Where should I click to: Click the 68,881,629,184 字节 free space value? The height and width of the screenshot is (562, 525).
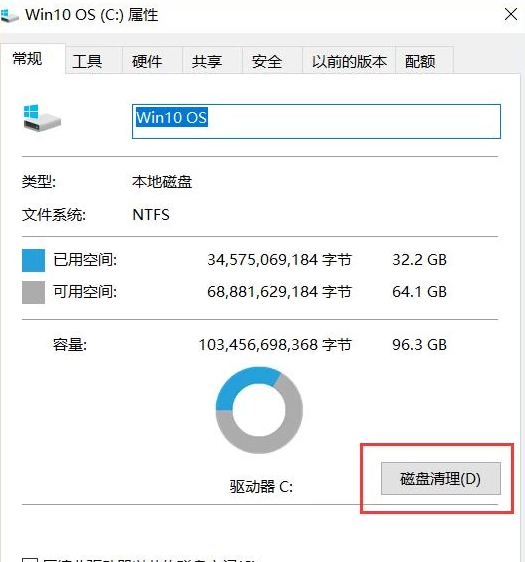(x=279, y=292)
